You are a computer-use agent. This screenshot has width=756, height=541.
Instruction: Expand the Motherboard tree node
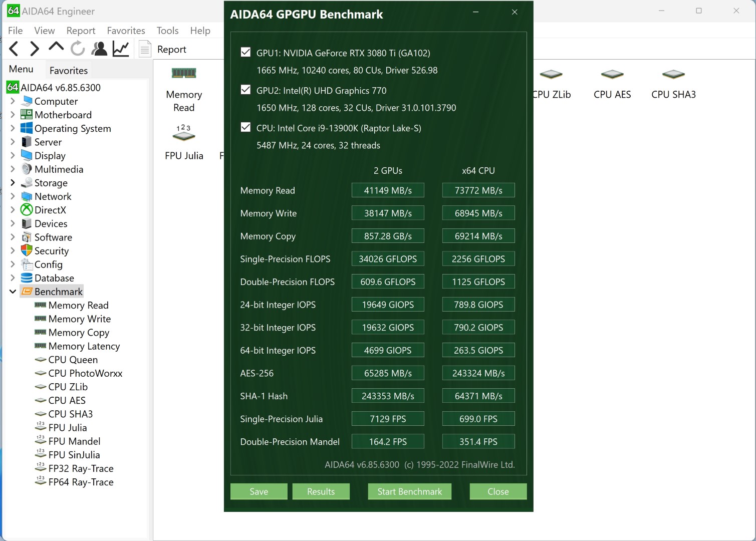(13, 115)
